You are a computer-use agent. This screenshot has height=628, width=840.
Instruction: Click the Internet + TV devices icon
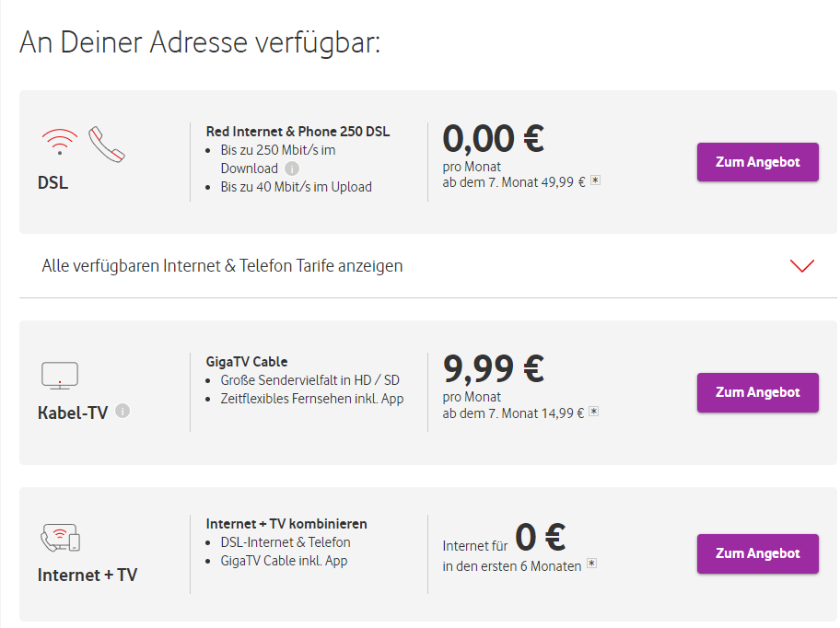(x=61, y=537)
